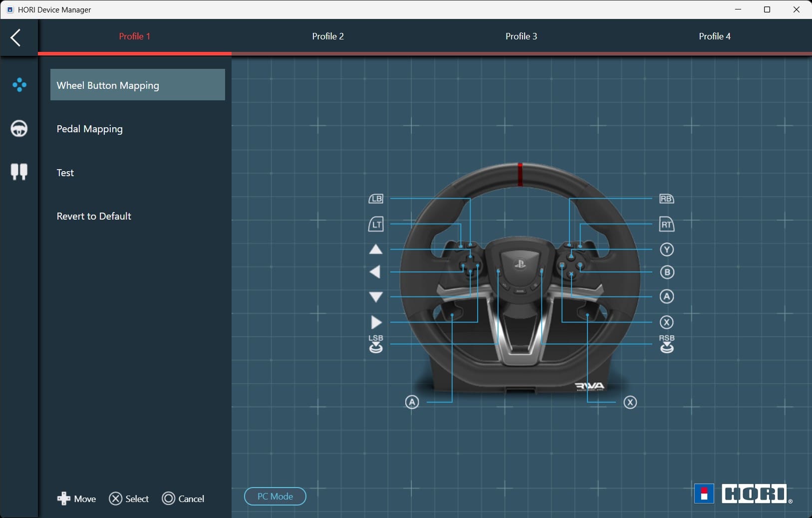Click the LT trigger mapping icon

pos(376,224)
